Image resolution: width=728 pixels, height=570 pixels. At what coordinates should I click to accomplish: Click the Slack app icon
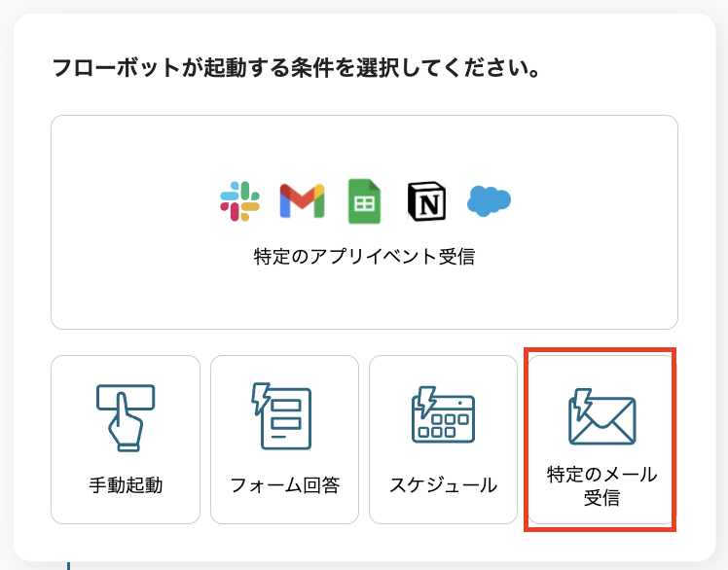pyautogui.click(x=239, y=201)
